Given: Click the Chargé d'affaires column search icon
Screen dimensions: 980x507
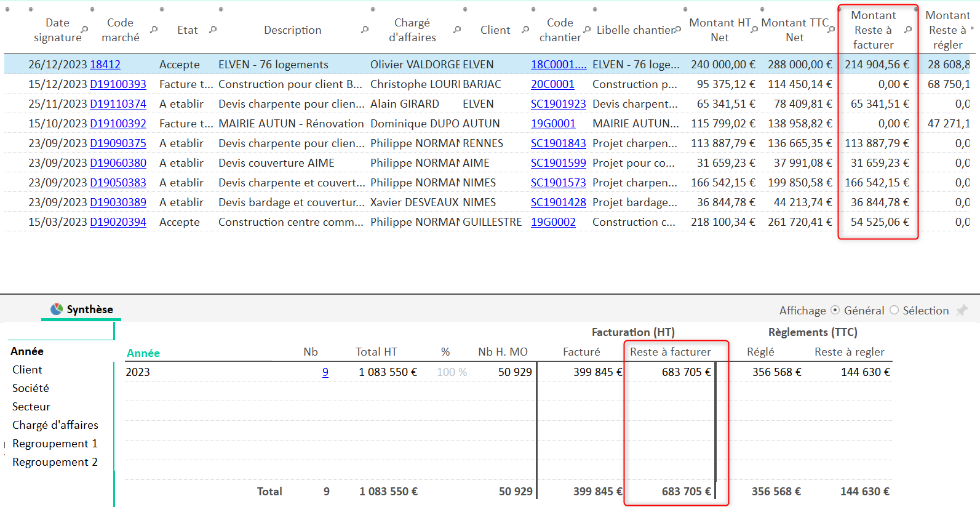Looking at the screenshot, I should (x=457, y=30).
